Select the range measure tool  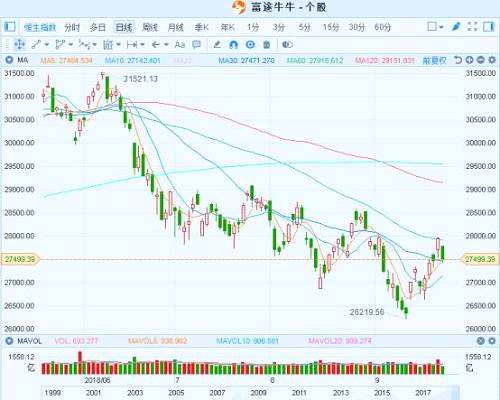point(132,44)
